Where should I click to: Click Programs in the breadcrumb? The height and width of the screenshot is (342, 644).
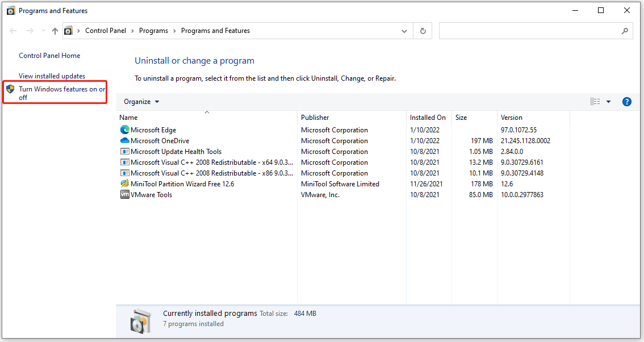tap(153, 31)
